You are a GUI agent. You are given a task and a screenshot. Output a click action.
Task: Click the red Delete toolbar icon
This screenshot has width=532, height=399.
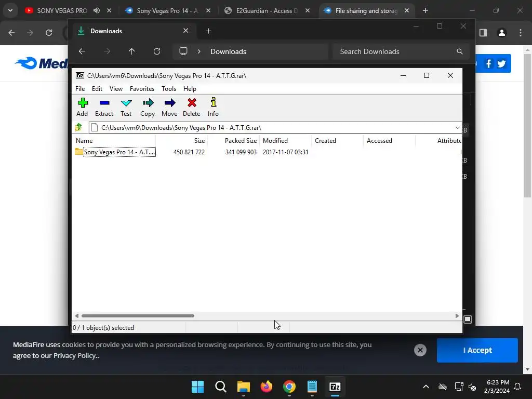pyautogui.click(x=192, y=107)
